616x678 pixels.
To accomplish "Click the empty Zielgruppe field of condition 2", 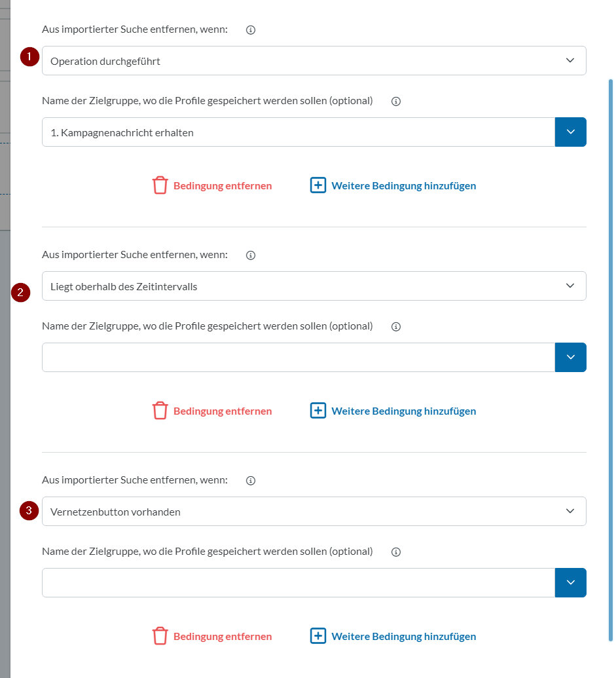I will click(299, 358).
